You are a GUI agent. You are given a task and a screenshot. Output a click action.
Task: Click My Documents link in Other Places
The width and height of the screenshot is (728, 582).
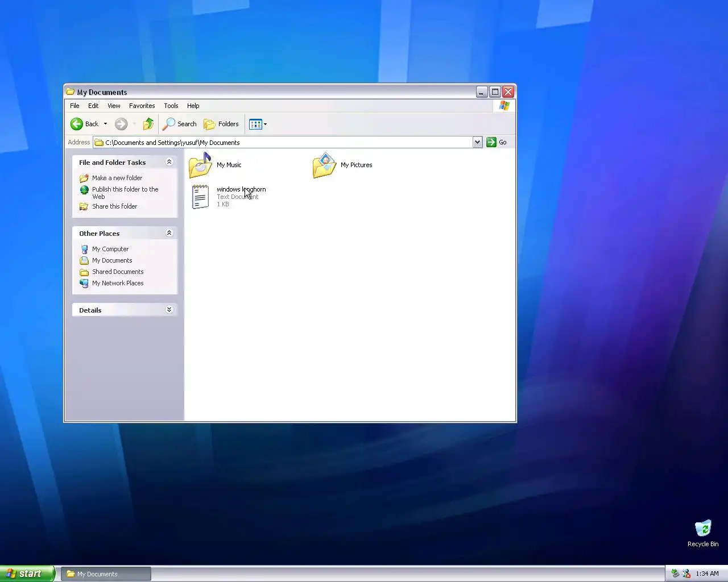(112, 260)
